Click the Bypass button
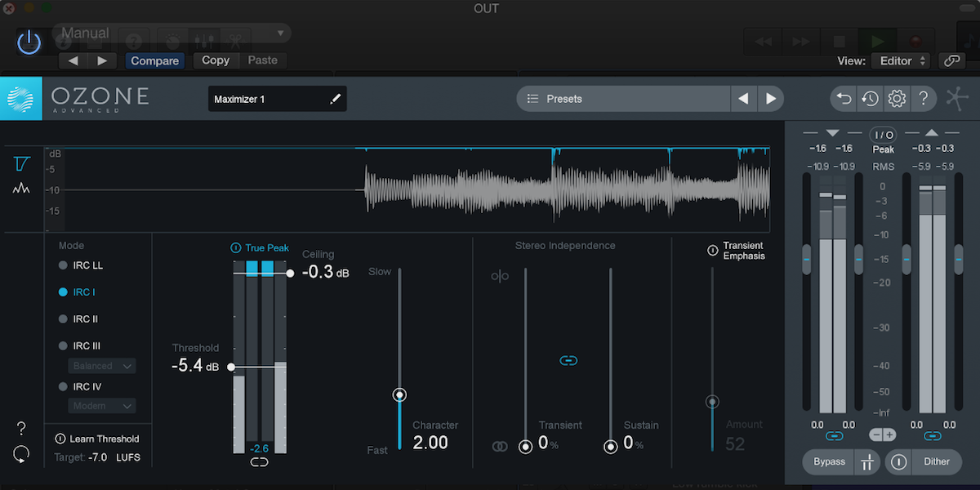This screenshot has width=980, height=490. point(827,461)
